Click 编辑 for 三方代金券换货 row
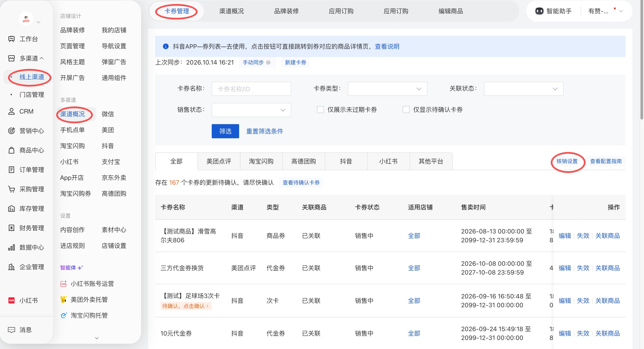Image resolution: width=644 pixels, height=349 pixels. (565, 268)
